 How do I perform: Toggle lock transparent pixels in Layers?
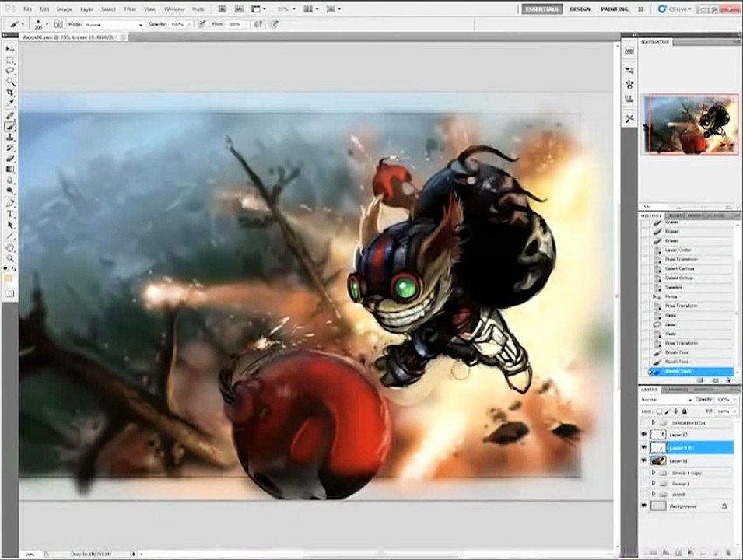click(x=659, y=411)
